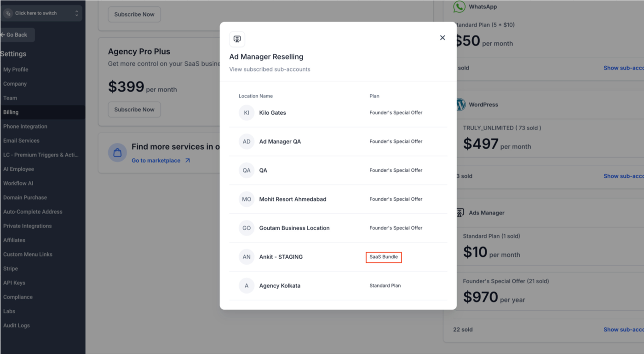Click the Go Back button
The width and height of the screenshot is (644, 354).
17,35
